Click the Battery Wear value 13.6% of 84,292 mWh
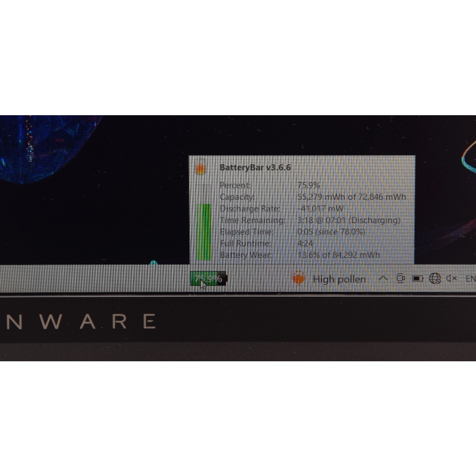The height and width of the screenshot is (476, 476). point(338,255)
